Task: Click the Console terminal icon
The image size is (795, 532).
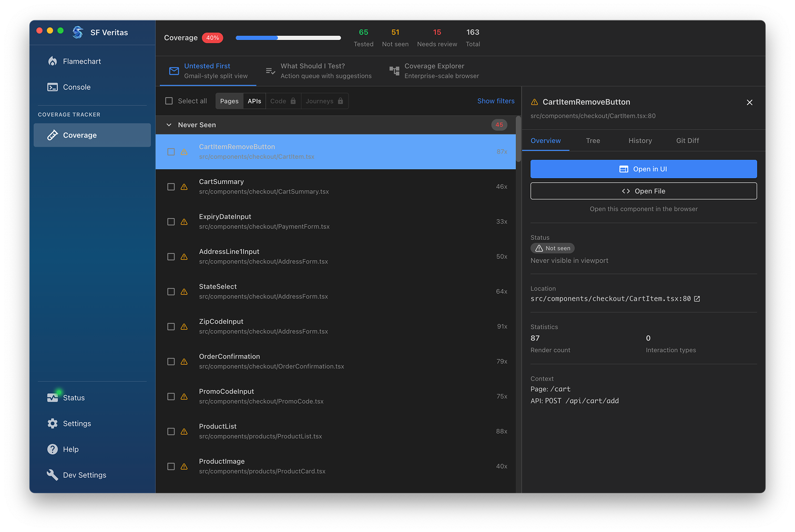Action: pyautogui.click(x=53, y=87)
